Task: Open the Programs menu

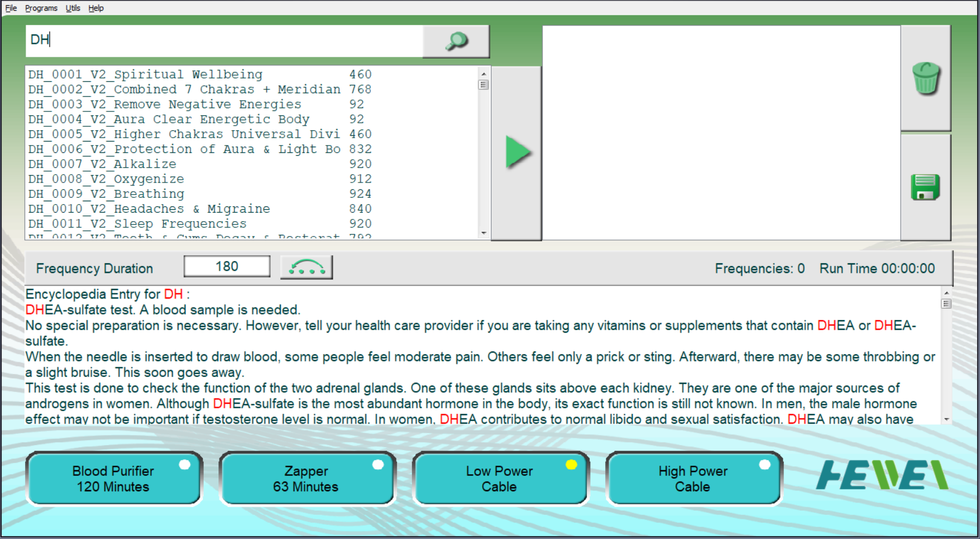Action: tap(41, 8)
